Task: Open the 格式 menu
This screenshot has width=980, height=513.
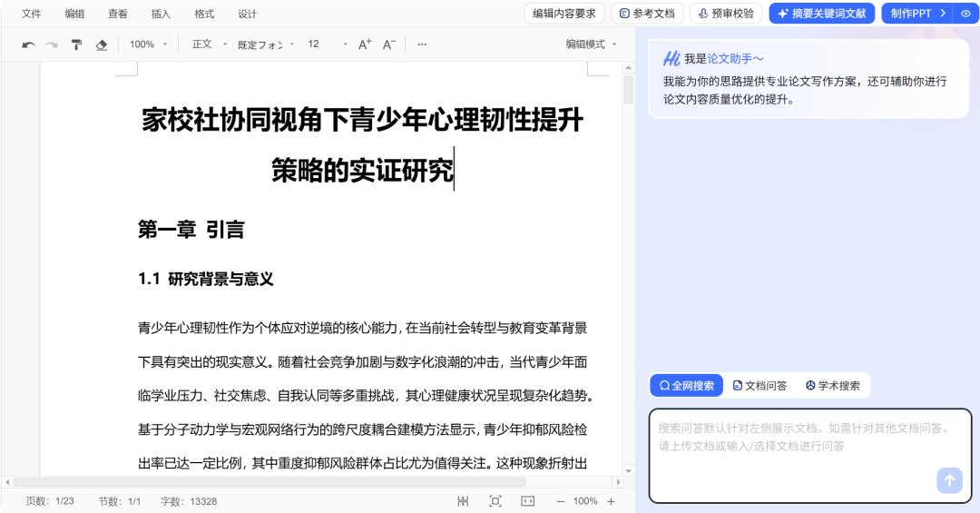Action: [x=204, y=14]
